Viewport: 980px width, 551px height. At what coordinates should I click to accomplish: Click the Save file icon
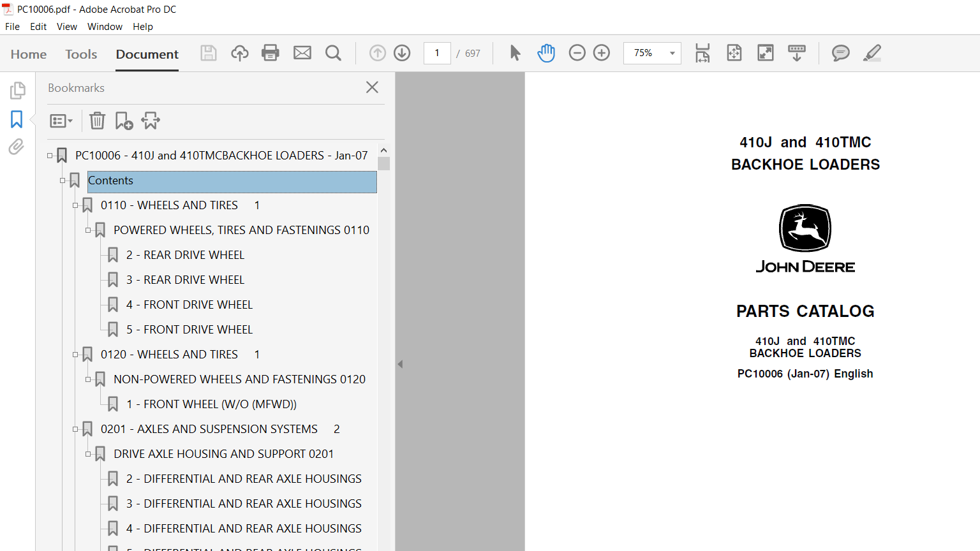(209, 53)
